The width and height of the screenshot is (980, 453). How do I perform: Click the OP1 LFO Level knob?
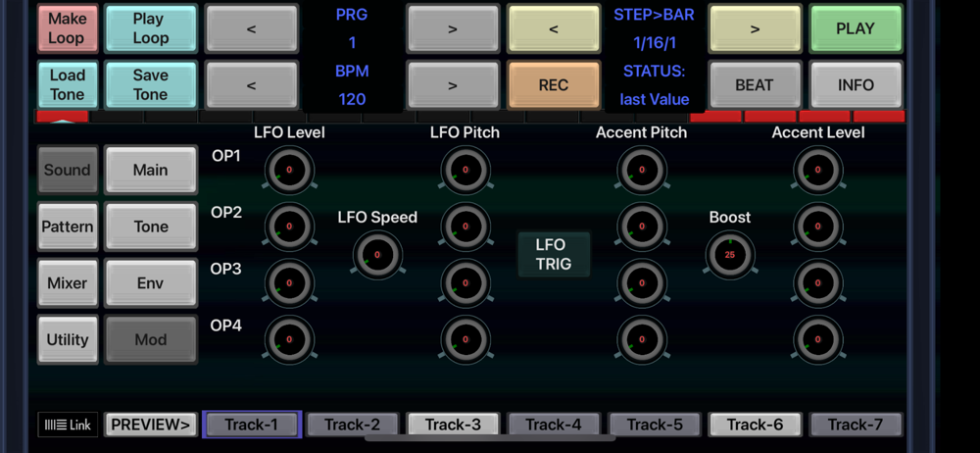(x=289, y=170)
